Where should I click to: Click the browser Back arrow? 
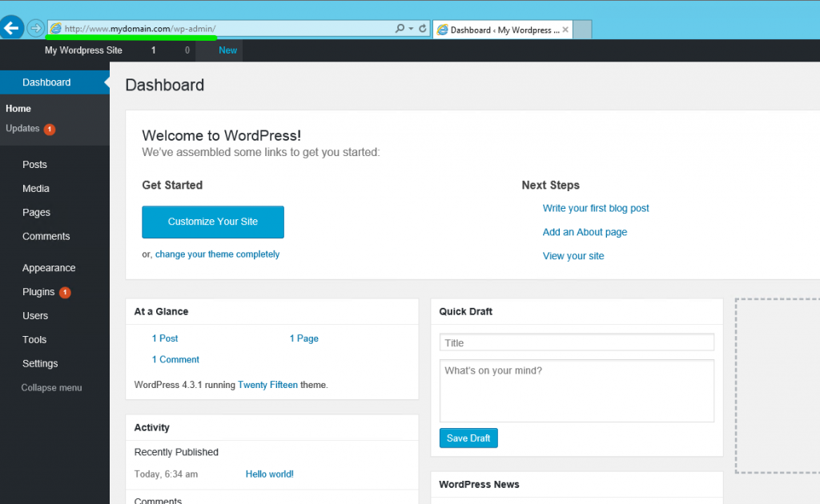13,27
